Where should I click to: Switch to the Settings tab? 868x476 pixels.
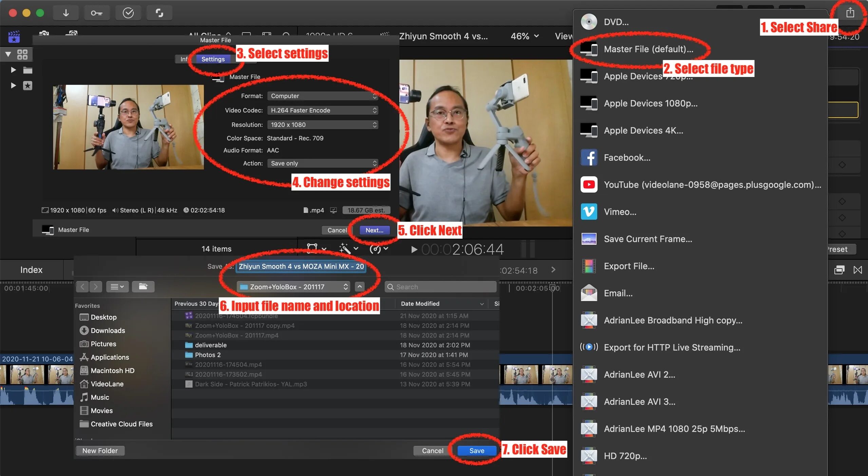point(213,59)
